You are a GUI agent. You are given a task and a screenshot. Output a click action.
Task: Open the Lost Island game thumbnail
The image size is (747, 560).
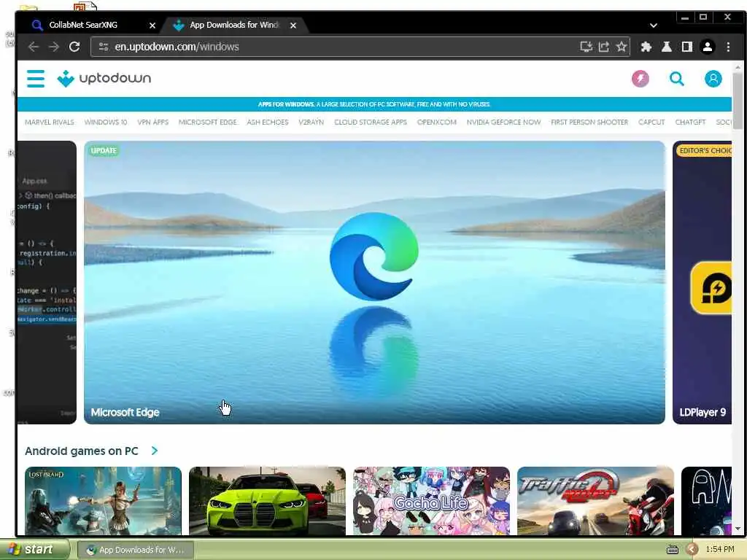[x=103, y=501]
